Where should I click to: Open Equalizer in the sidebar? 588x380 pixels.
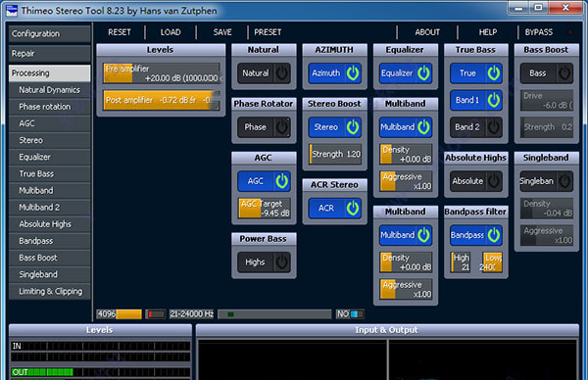tap(49, 157)
